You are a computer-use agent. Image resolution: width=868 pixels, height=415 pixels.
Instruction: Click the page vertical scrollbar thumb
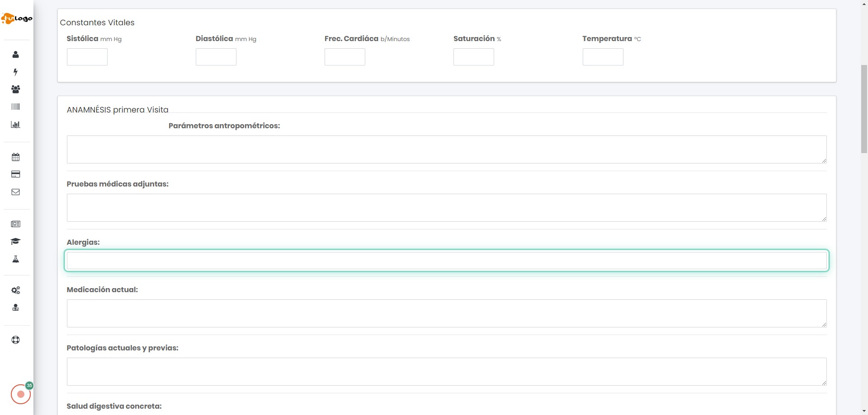864,109
